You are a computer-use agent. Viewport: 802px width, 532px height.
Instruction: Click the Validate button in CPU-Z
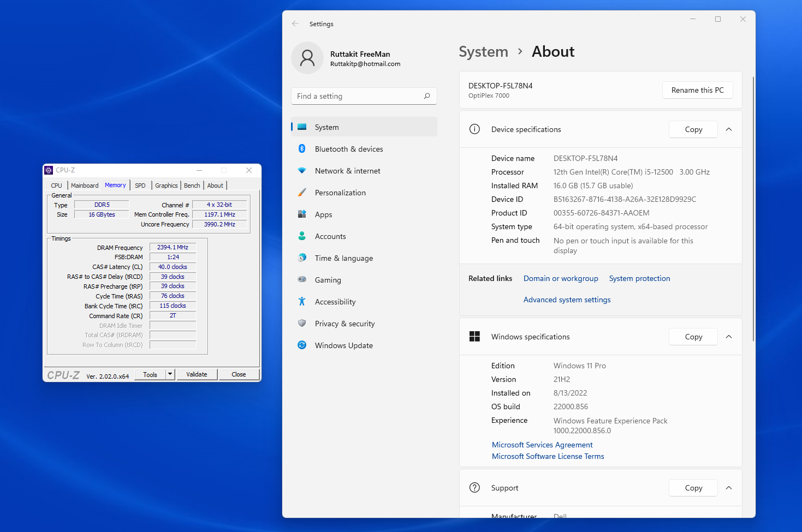197,374
